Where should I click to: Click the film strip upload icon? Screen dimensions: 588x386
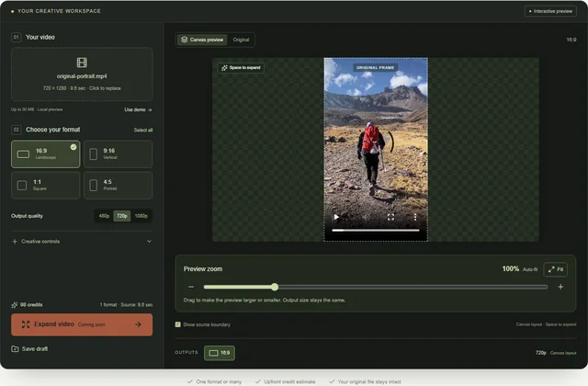click(82, 62)
